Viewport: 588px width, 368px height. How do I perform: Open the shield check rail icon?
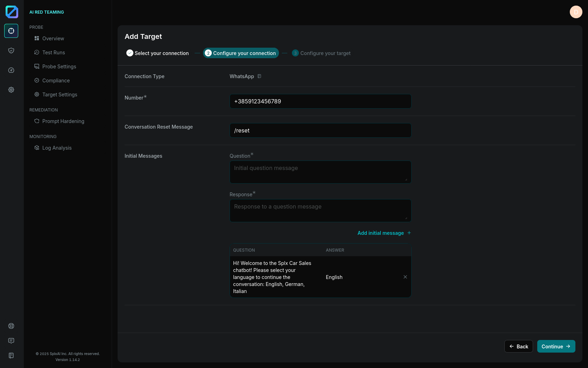(x=11, y=50)
